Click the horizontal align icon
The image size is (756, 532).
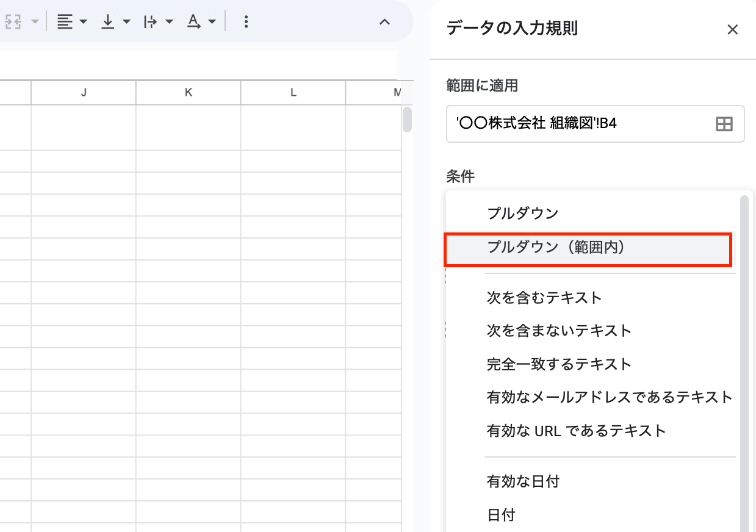(x=63, y=21)
